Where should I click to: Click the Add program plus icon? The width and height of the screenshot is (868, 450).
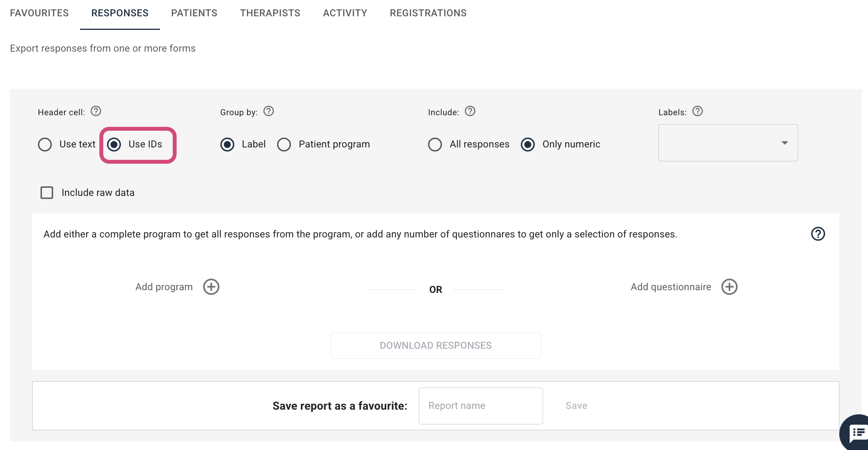(x=211, y=287)
